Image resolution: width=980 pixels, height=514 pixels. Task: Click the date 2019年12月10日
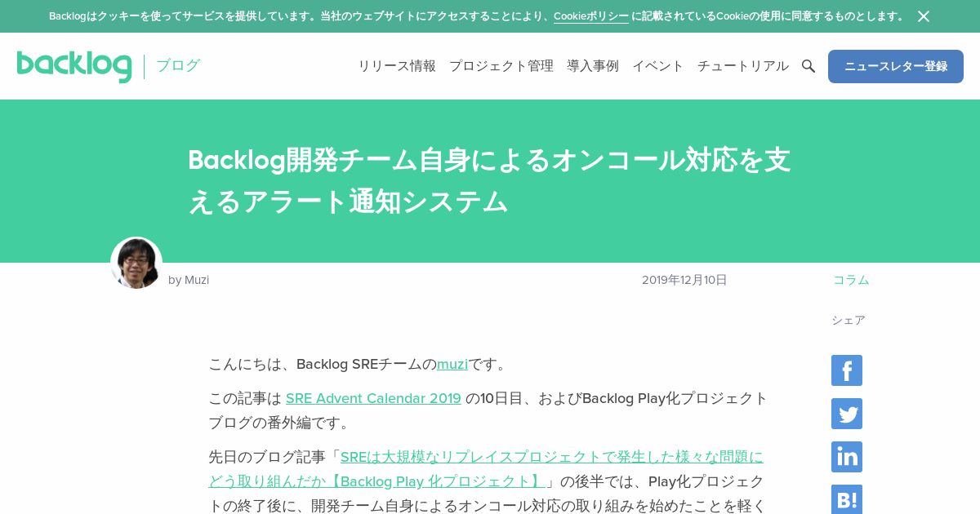pyautogui.click(x=684, y=280)
